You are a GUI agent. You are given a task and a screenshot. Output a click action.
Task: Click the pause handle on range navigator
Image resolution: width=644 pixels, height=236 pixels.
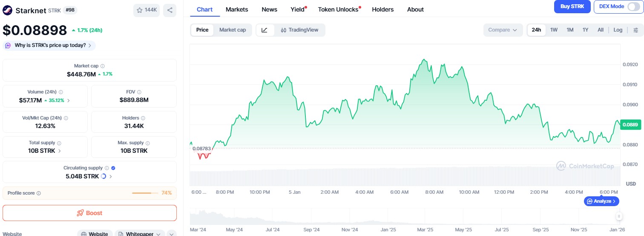(x=619, y=216)
